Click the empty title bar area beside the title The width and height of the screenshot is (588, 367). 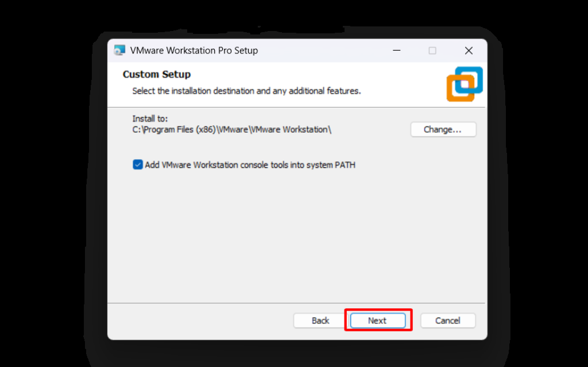click(x=322, y=51)
